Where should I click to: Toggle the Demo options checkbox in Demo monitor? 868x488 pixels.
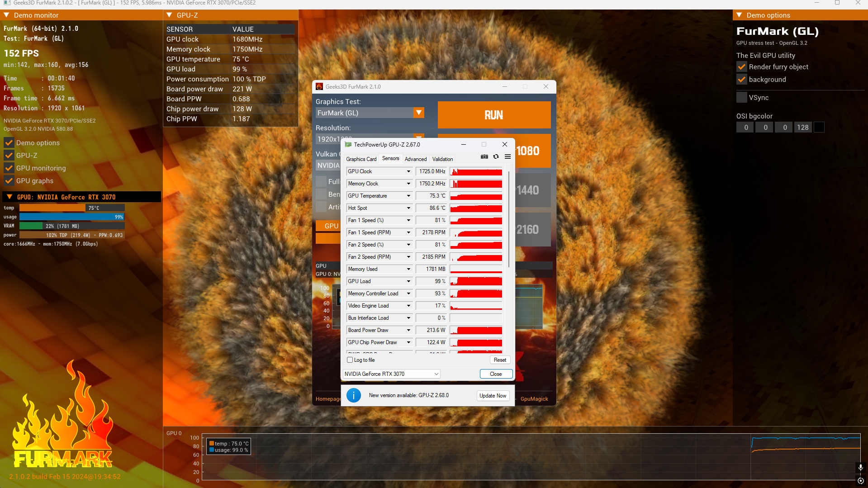coord(9,143)
